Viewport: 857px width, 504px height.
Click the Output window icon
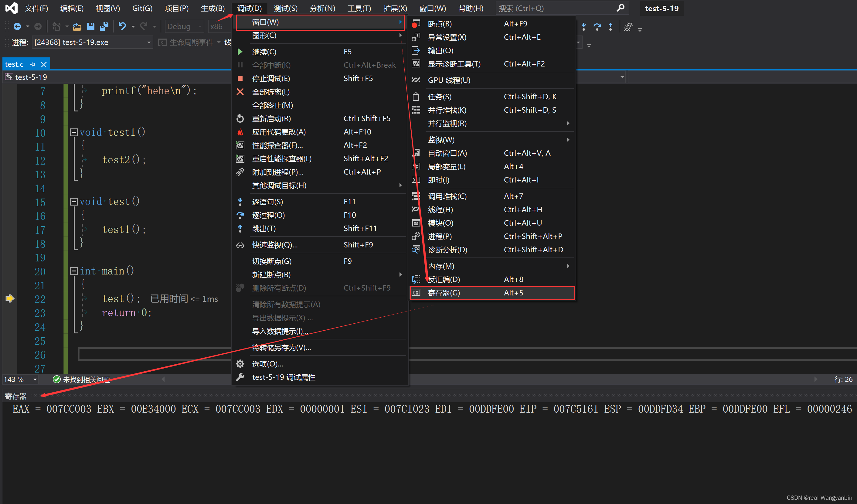(416, 51)
